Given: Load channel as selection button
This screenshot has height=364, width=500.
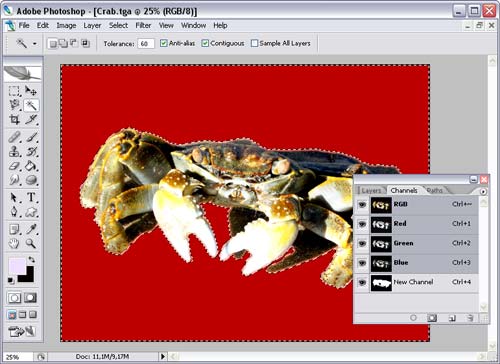Looking at the screenshot, I should 413,318.
